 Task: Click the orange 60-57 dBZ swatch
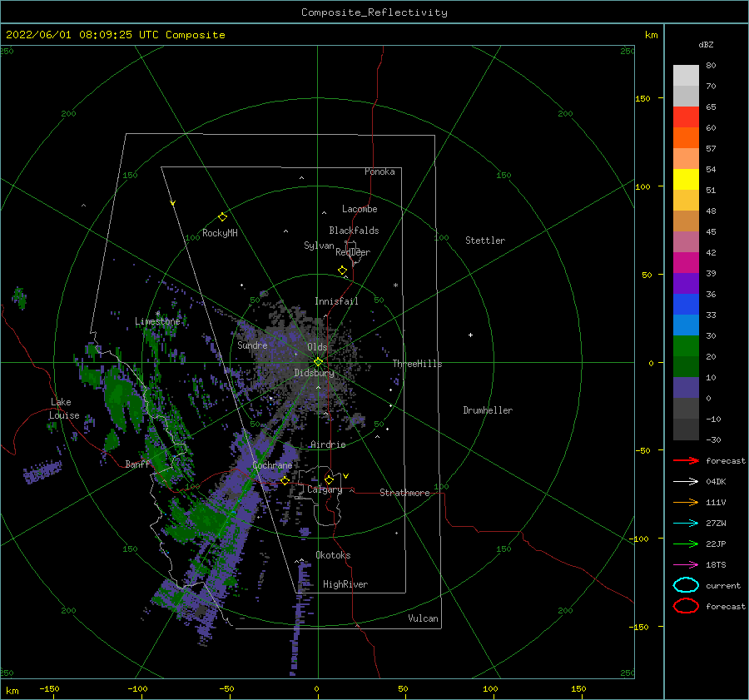click(x=686, y=137)
